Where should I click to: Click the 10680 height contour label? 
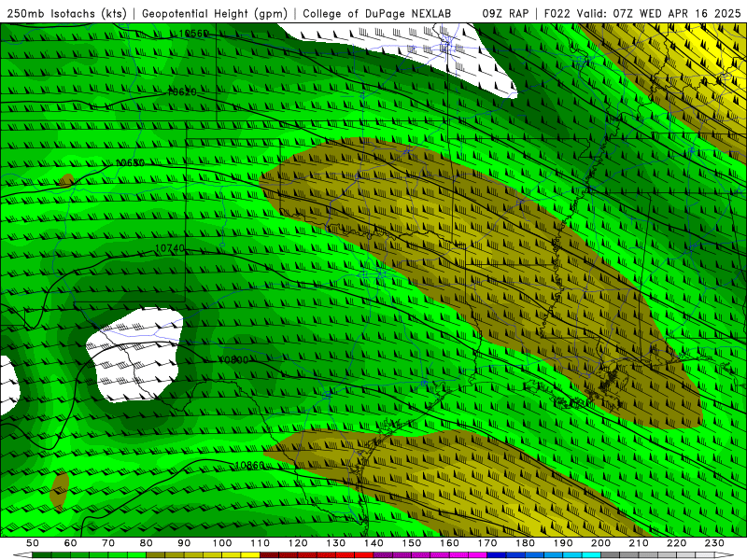point(130,162)
